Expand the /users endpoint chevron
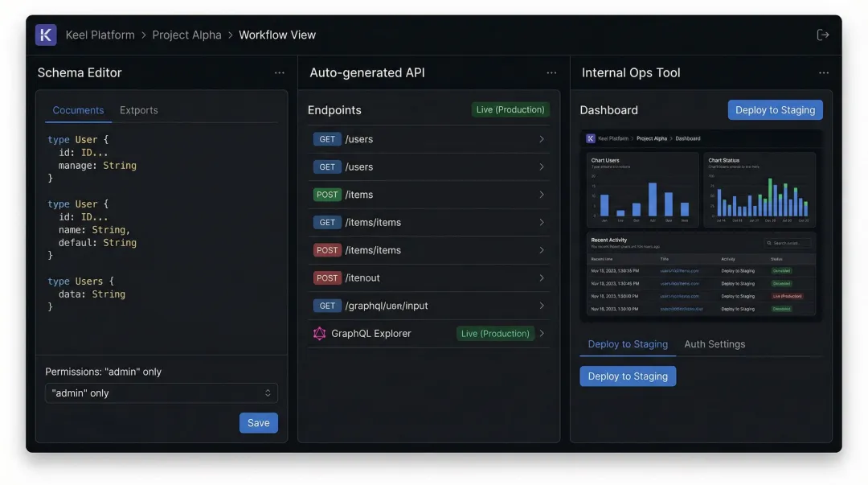The image size is (868, 485). (x=543, y=138)
